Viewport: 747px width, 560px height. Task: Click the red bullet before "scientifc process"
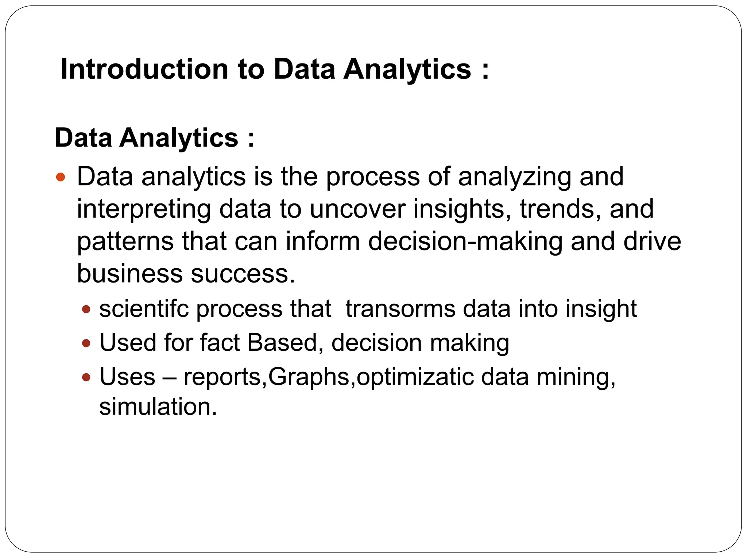(x=86, y=310)
